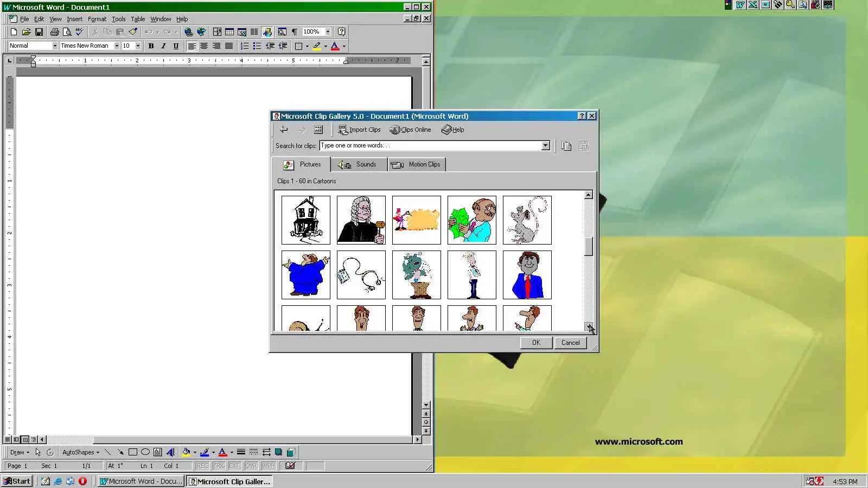Image resolution: width=868 pixels, height=488 pixels.
Task: Open Tables and Borders toolbar icon
Action: (217, 32)
